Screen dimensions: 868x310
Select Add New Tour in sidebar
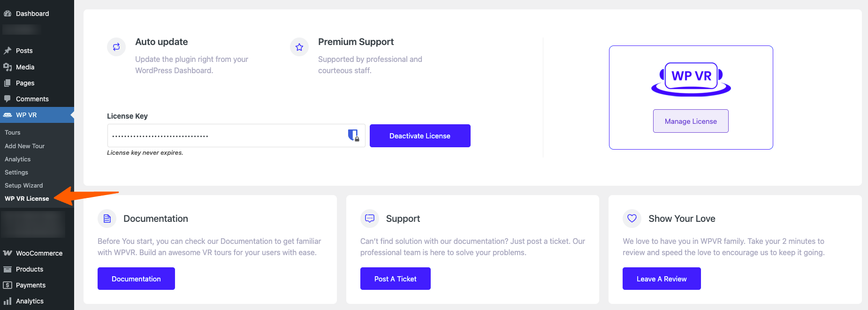25,146
